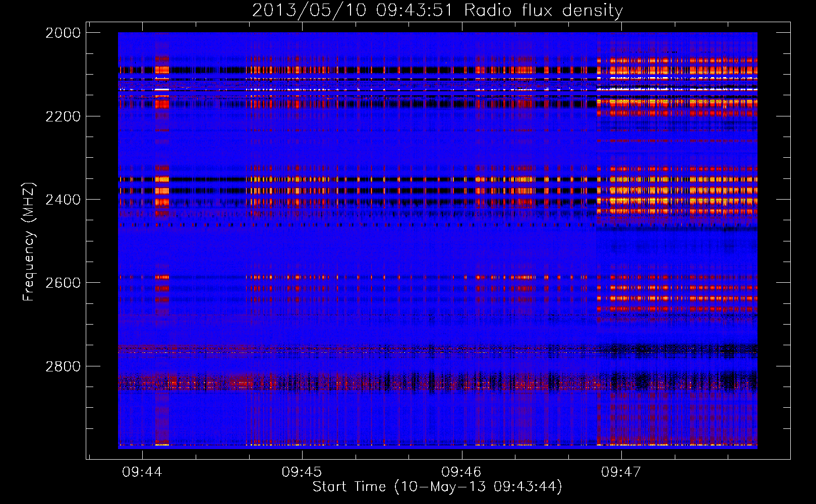Screen dimensions: 816x504
Task: Click the 2000 frequency axis label
Action: coord(63,33)
